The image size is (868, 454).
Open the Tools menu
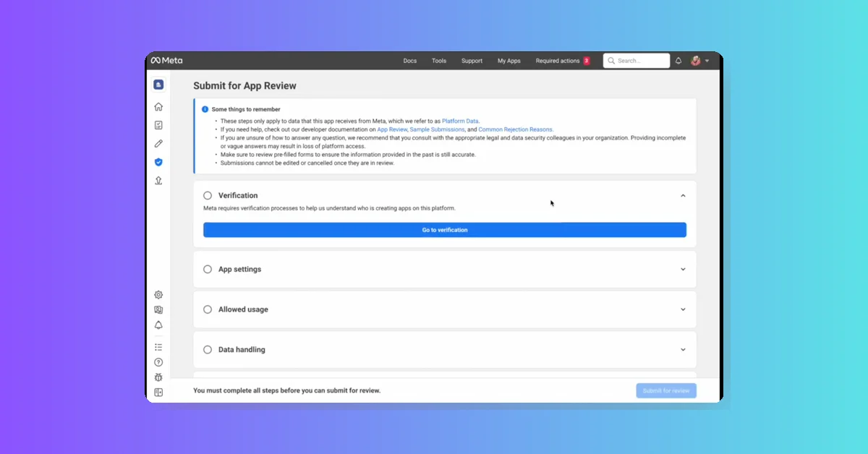(x=439, y=61)
